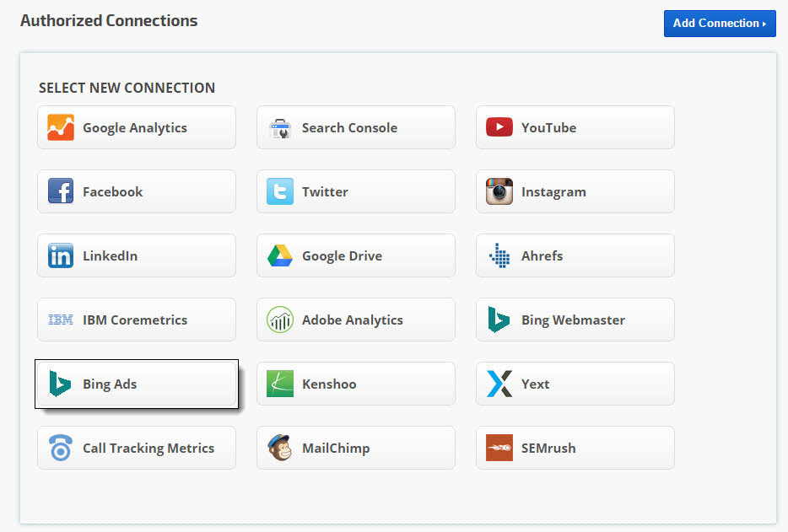788x532 pixels.
Task: Click the Authorized Connections heading
Action: (109, 21)
